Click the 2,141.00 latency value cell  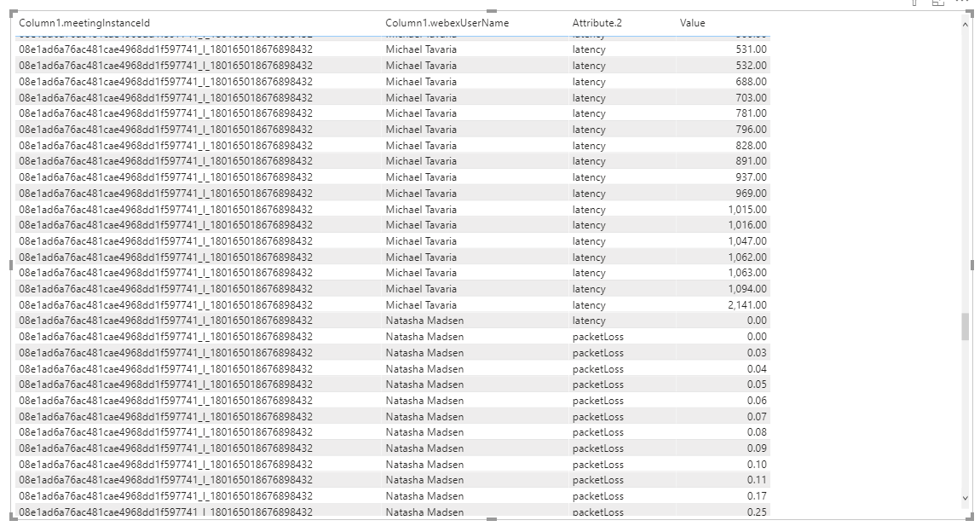click(747, 305)
